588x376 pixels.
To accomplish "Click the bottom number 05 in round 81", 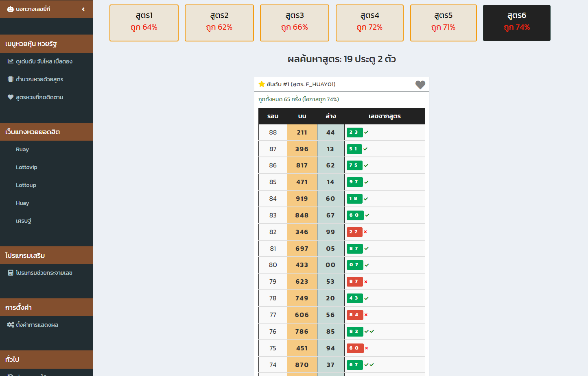I will [330, 249].
